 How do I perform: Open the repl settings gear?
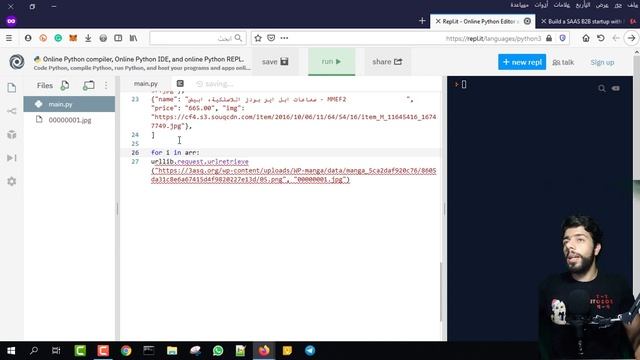click(12, 181)
